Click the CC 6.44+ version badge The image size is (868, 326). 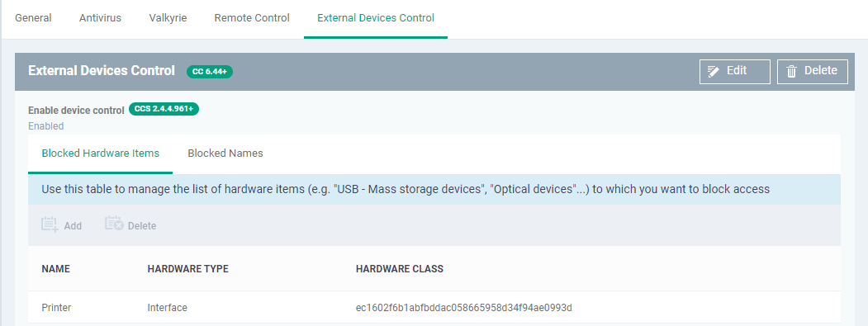tap(210, 72)
